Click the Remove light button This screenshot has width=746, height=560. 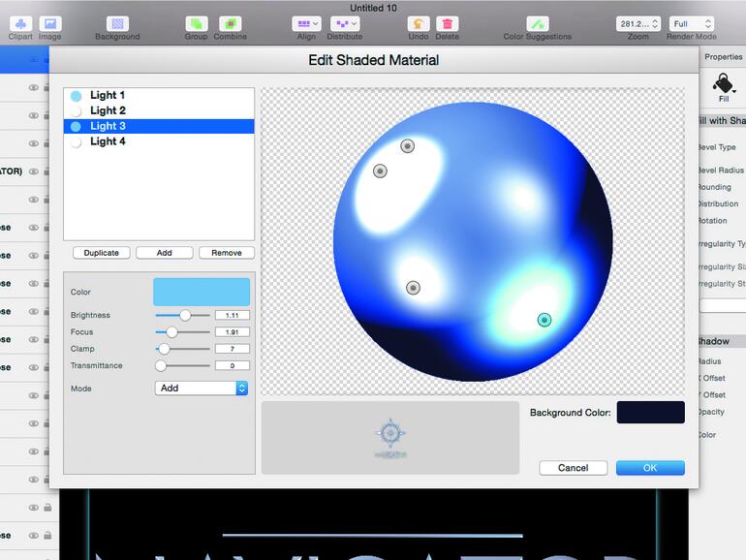point(227,253)
